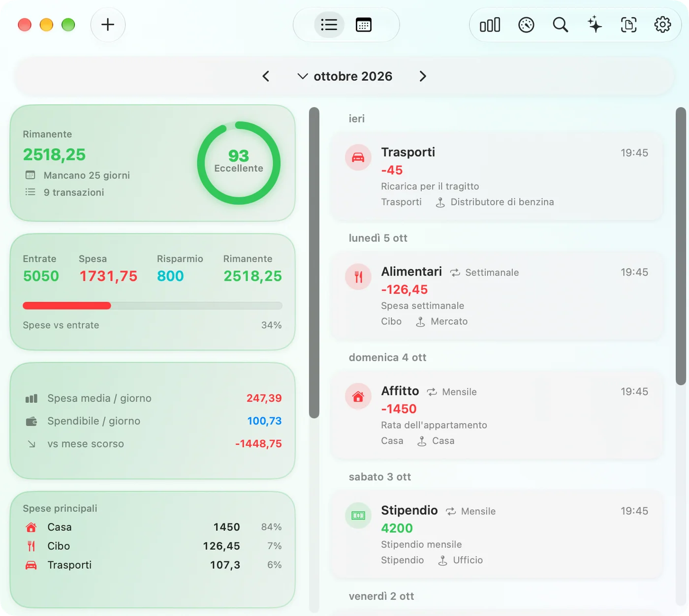
Task: Click the Affitto house icon
Action: click(x=358, y=396)
